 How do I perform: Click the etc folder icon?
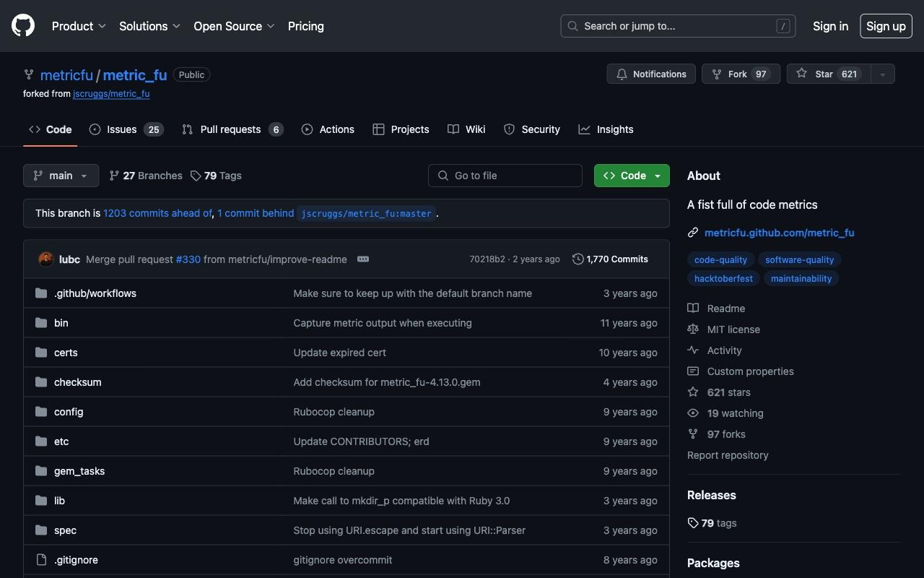pyautogui.click(x=41, y=441)
